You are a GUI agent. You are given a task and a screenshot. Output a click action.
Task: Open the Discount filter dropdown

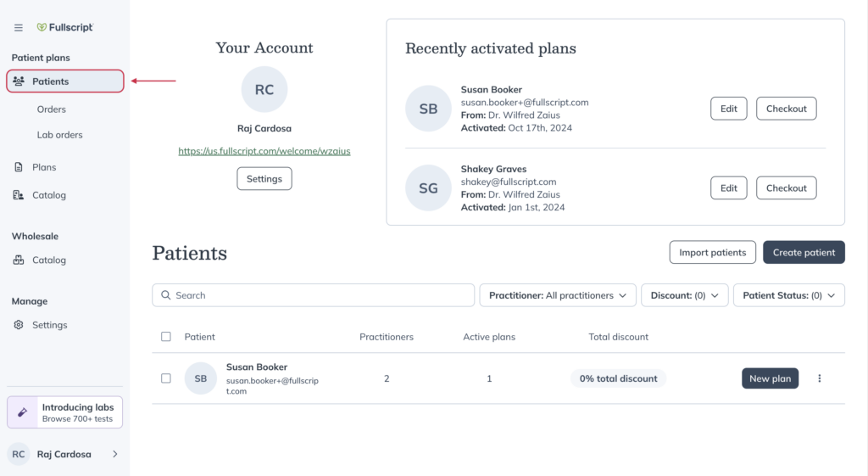684,295
